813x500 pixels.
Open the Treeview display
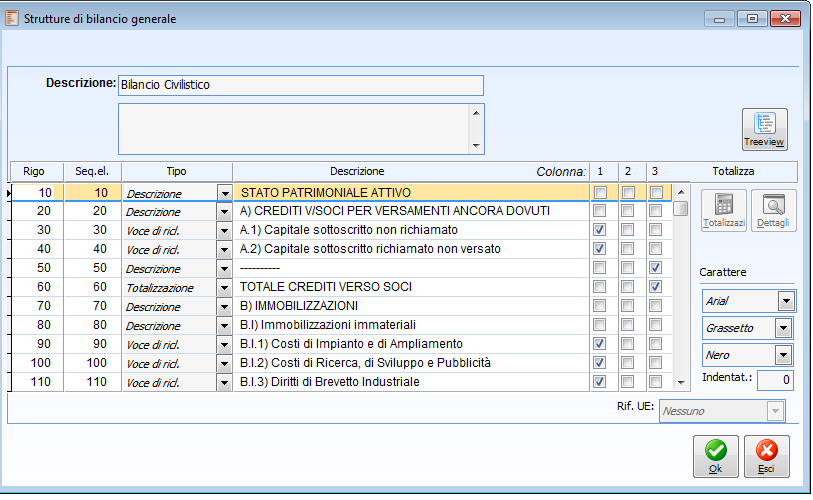tap(764, 129)
